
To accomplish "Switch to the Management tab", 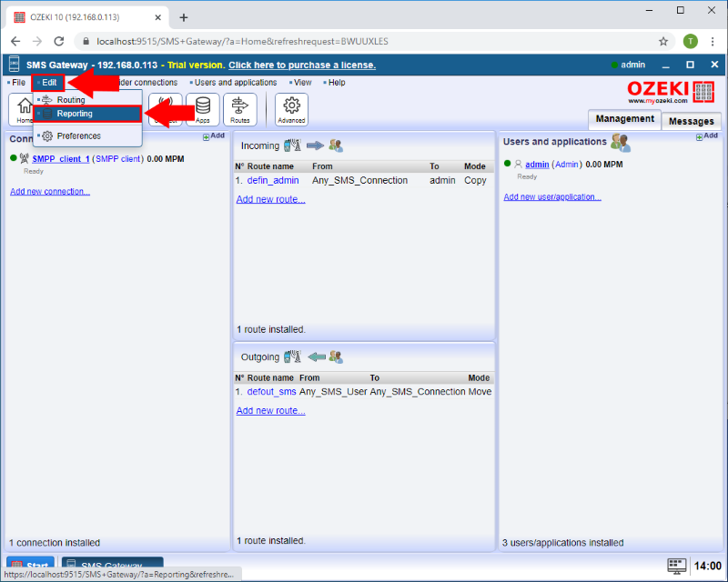I will tap(624, 119).
